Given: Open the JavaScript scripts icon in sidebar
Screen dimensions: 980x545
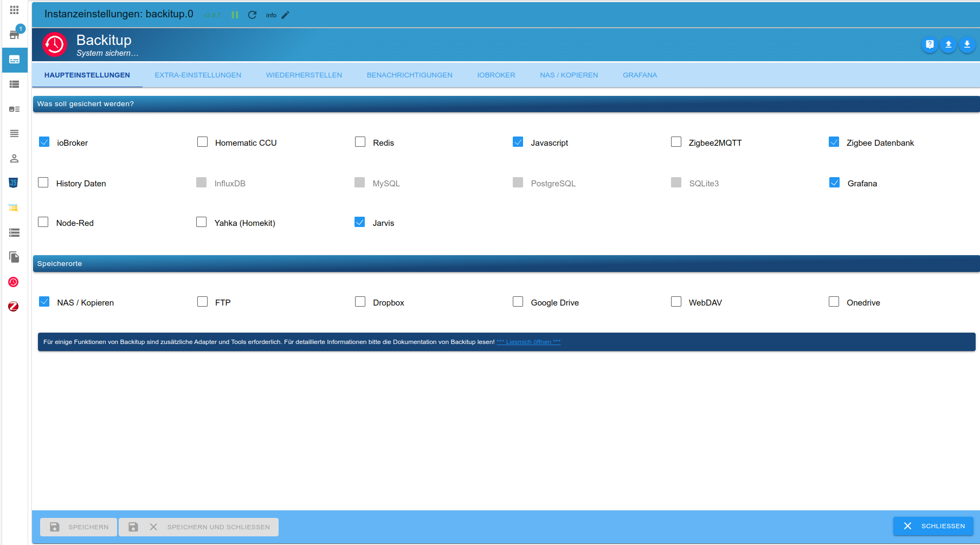Looking at the screenshot, I should point(14,183).
